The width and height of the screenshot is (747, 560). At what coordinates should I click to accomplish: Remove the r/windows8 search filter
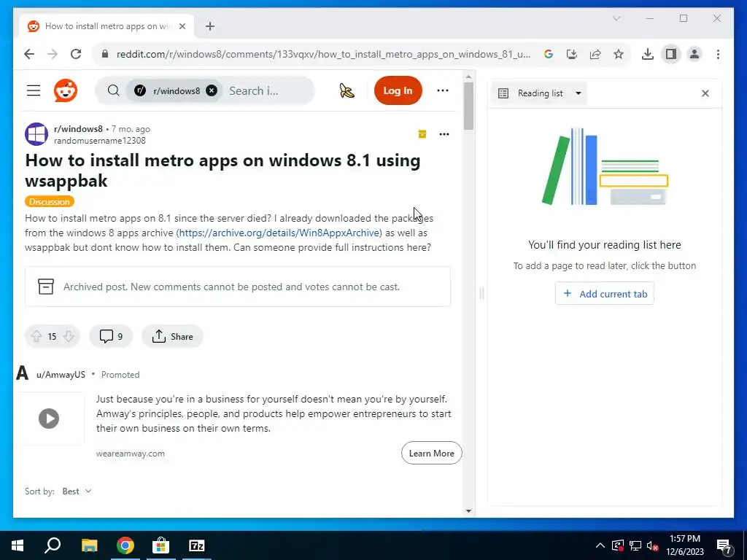(212, 90)
